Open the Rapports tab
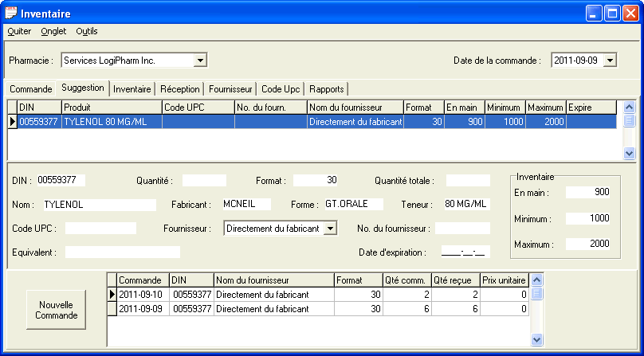 click(x=326, y=89)
